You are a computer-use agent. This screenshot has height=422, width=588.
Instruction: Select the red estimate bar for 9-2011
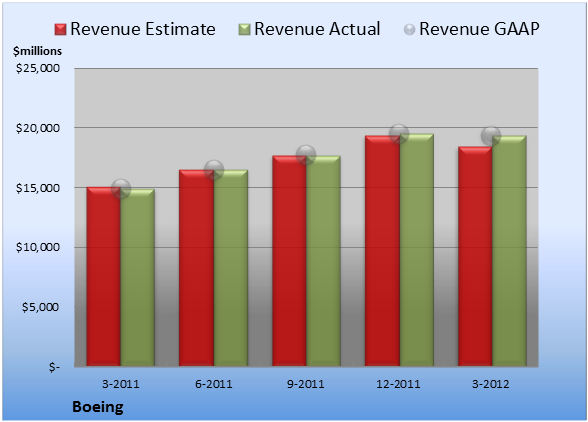(x=289, y=261)
